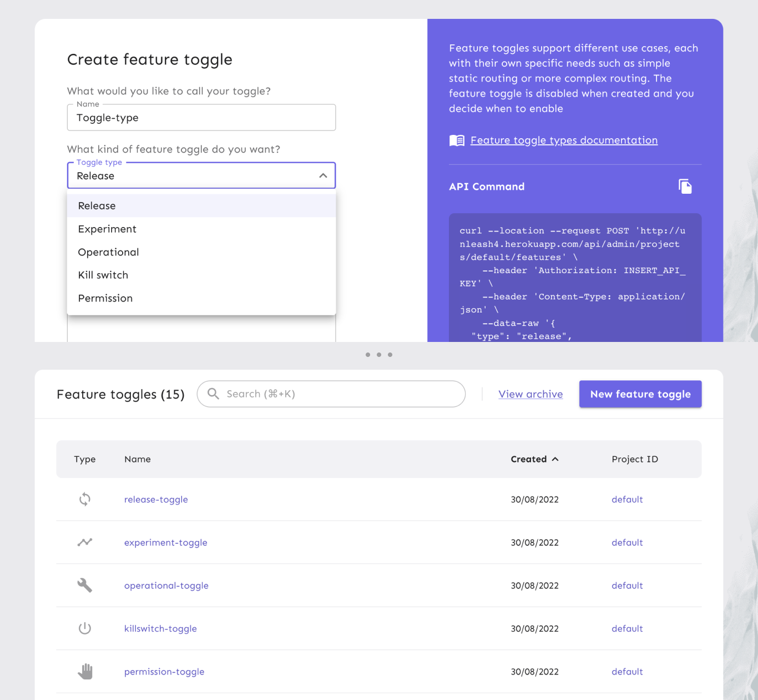
Task: Click the created date of release-toggle
Action: 535,500
